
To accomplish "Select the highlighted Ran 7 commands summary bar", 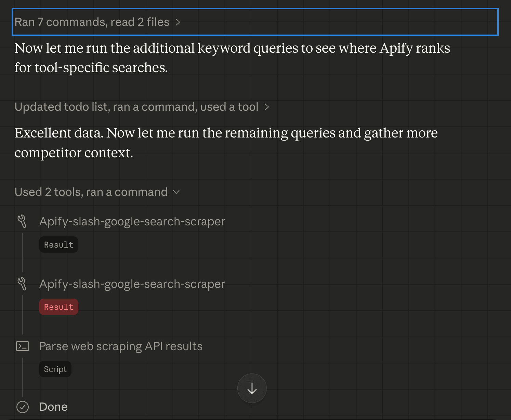I will click(x=92, y=22).
